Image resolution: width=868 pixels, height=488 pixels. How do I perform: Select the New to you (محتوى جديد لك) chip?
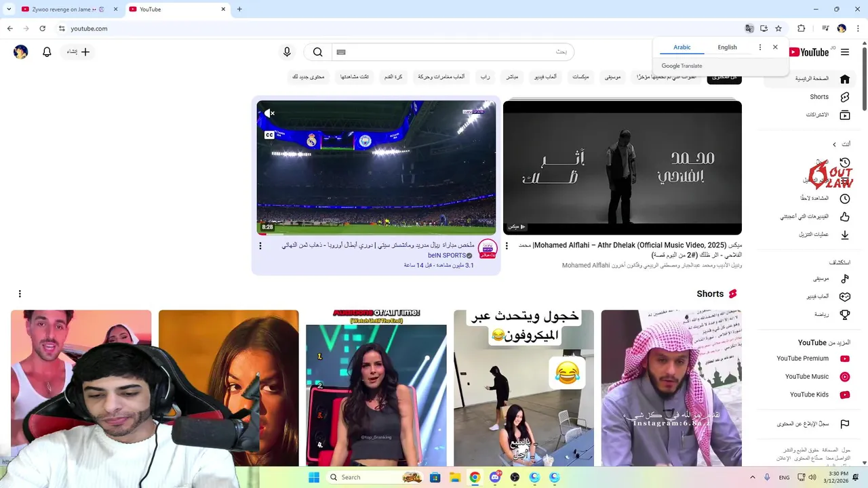pyautogui.click(x=309, y=77)
